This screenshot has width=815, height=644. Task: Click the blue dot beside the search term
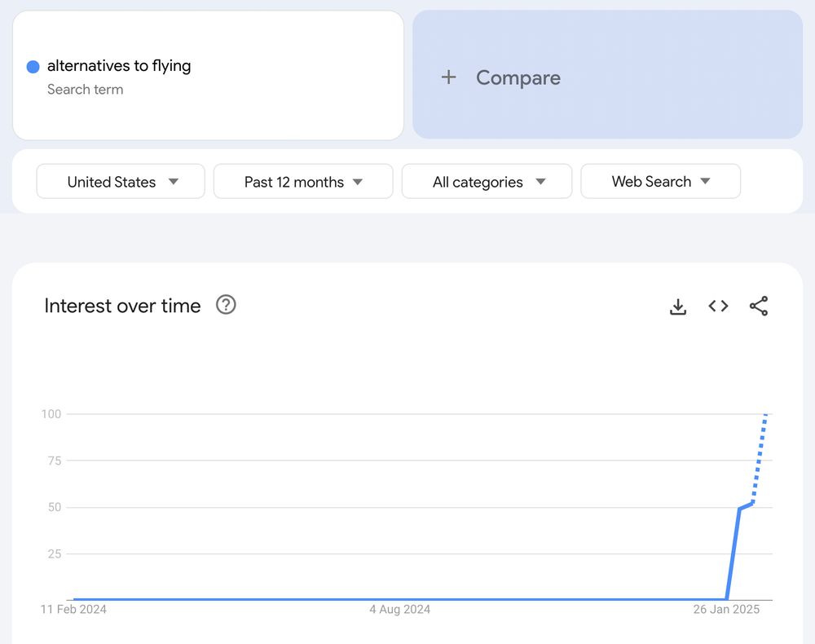pyautogui.click(x=32, y=66)
